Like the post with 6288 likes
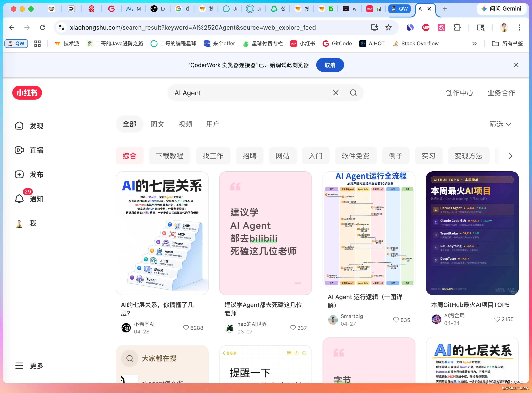532x393 pixels. [186, 328]
